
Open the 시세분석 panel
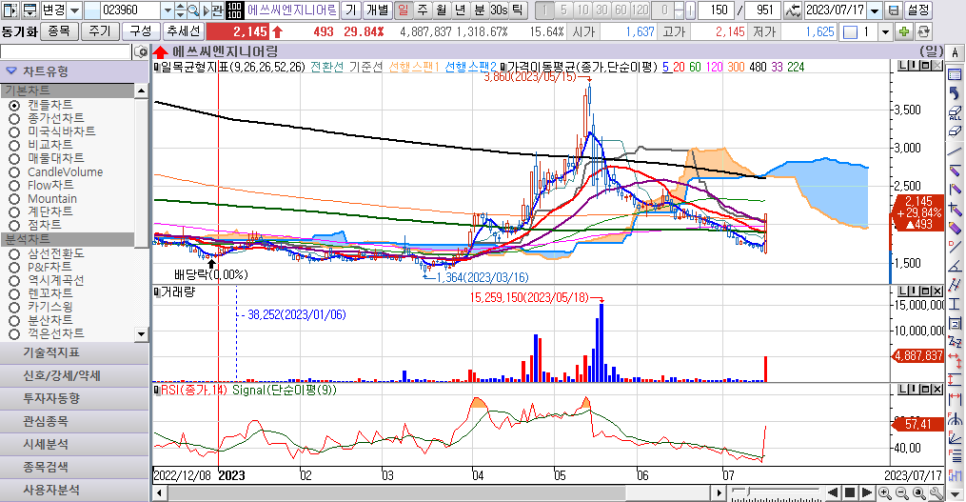click(x=75, y=444)
